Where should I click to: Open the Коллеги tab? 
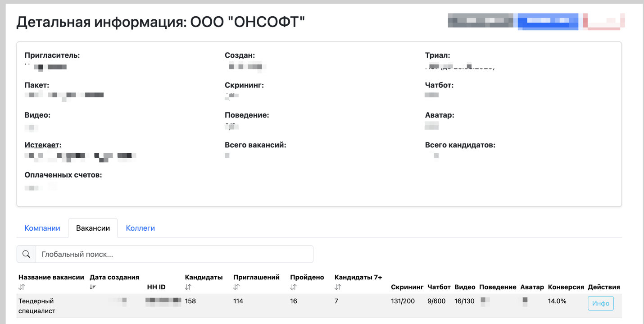(140, 228)
